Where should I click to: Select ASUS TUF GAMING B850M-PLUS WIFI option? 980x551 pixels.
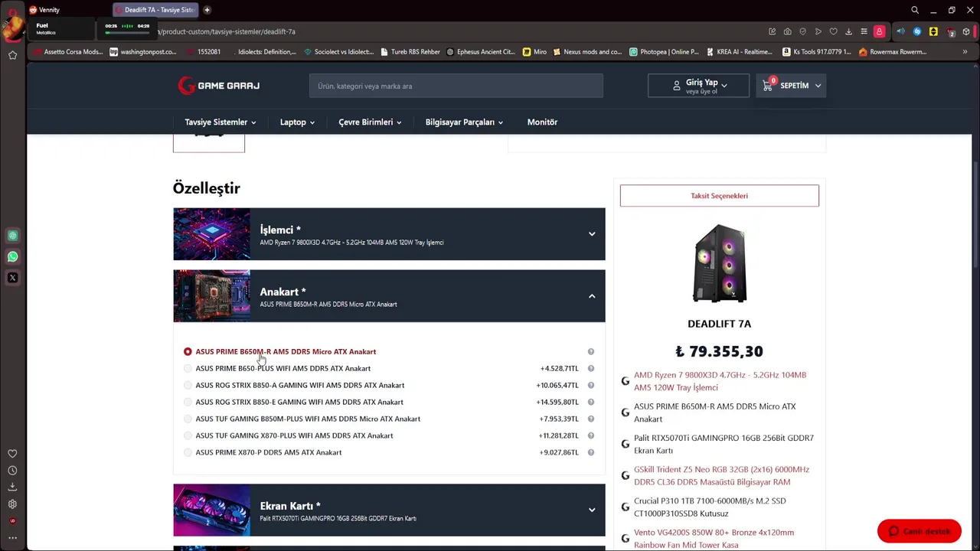click(188, 419)
